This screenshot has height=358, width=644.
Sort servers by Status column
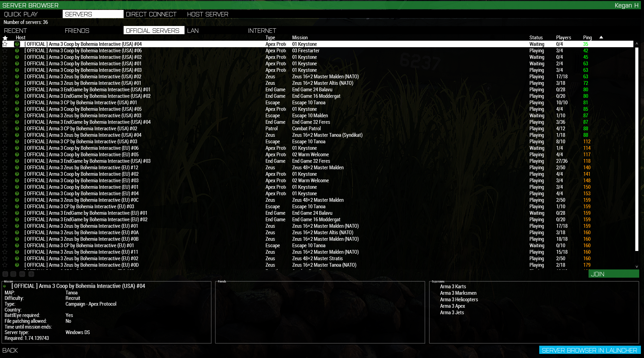click(536, 38)
